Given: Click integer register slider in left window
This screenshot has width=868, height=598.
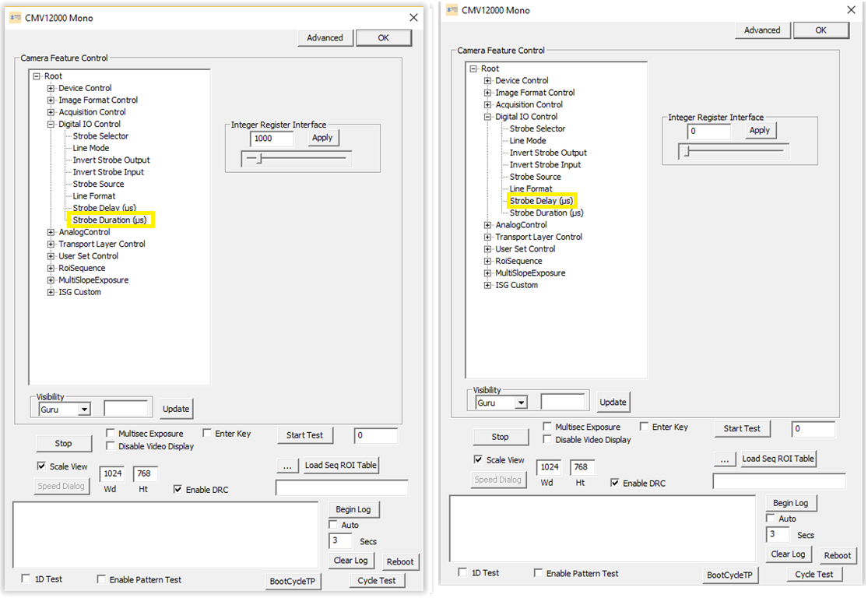Looking at the screenshot, I should click(296, 159).
